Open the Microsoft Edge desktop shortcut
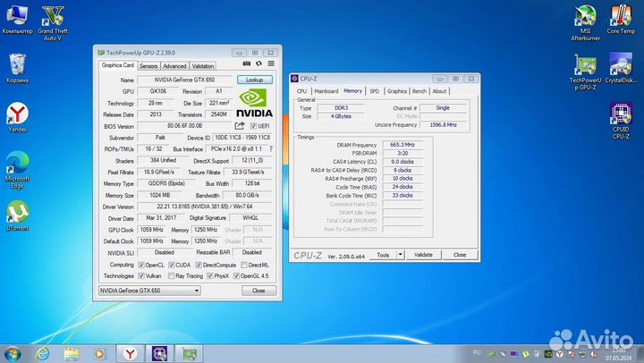 tap(17, 170)
